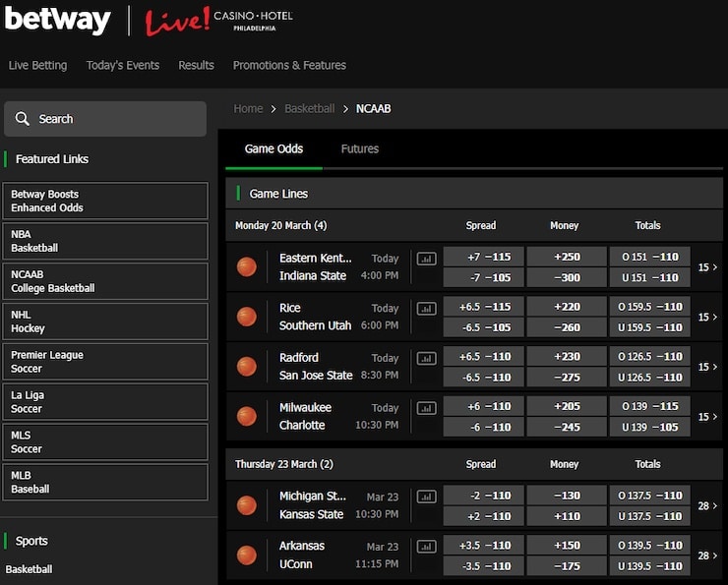728x585 pixels.
Task: Click the Betway logo
Action: click(x=58, y=20)
